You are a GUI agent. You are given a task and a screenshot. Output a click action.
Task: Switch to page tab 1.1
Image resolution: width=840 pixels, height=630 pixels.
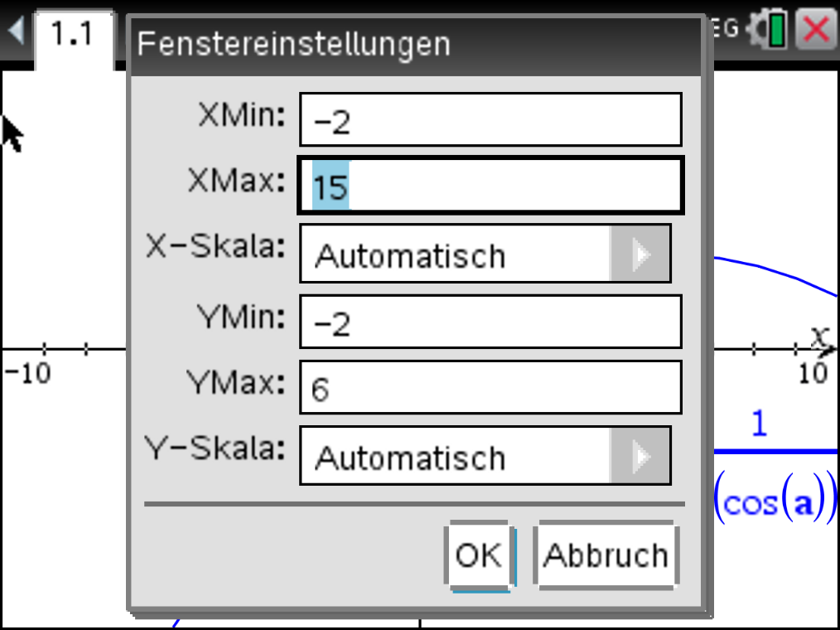[x=73, y=36]
